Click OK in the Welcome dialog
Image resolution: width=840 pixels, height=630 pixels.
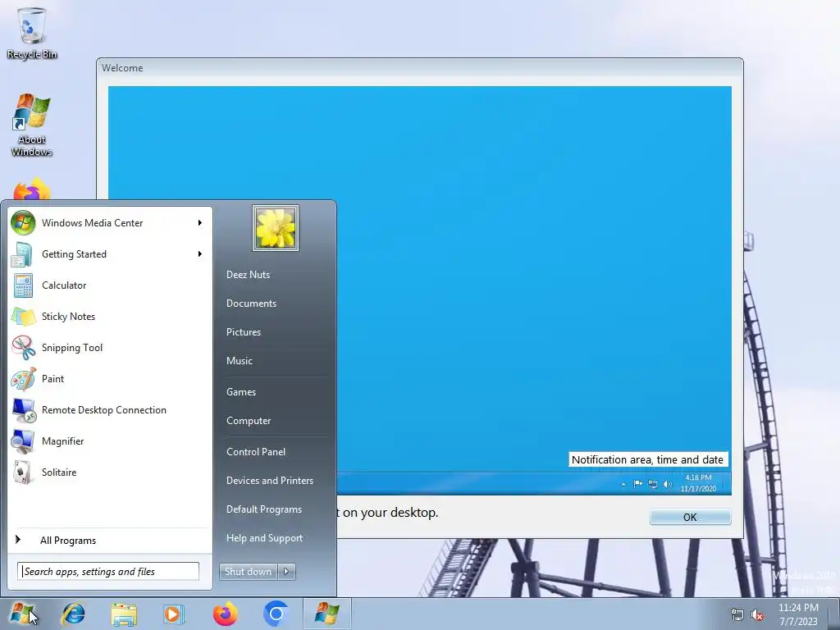tap(690, 517)
